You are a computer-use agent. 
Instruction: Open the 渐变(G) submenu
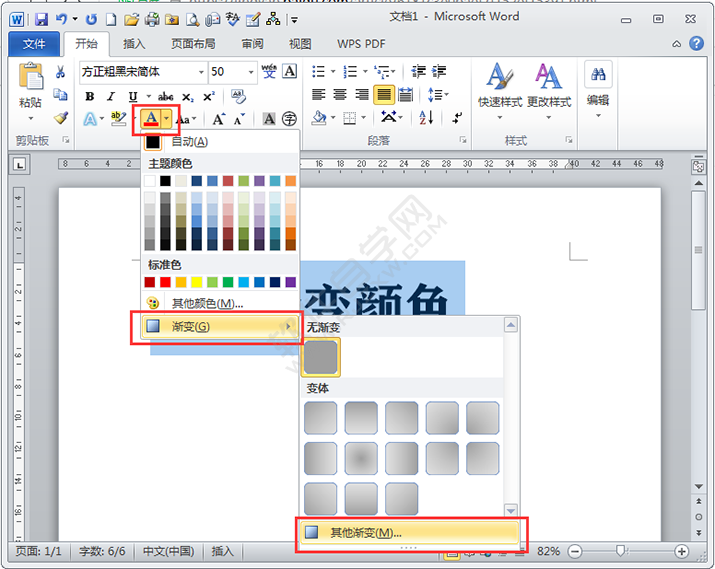click(220, 326)
